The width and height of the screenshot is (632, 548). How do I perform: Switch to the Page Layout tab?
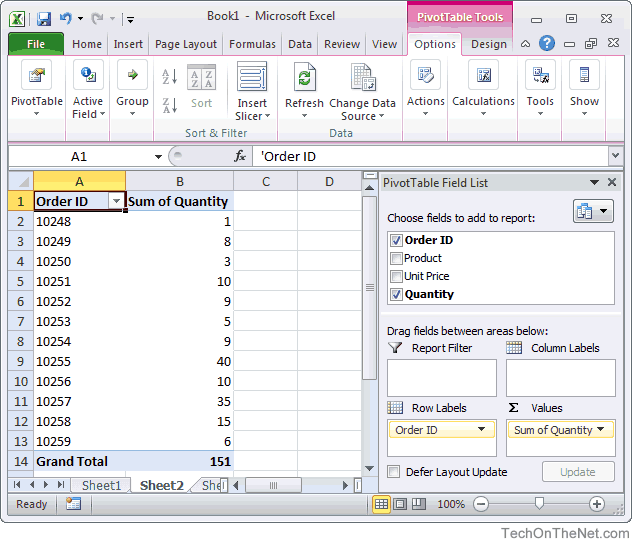coord(186,44)
